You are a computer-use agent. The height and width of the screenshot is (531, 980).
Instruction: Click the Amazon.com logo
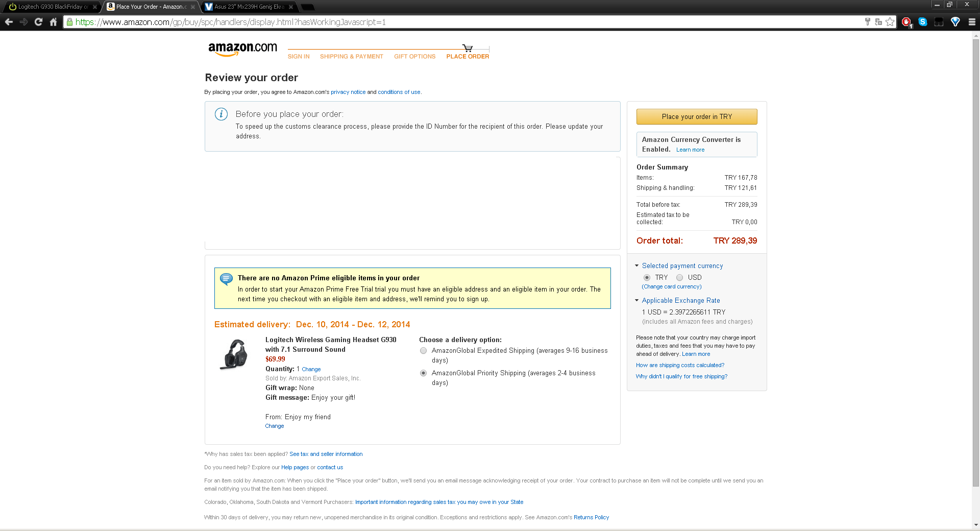click(x=242, y=49)
